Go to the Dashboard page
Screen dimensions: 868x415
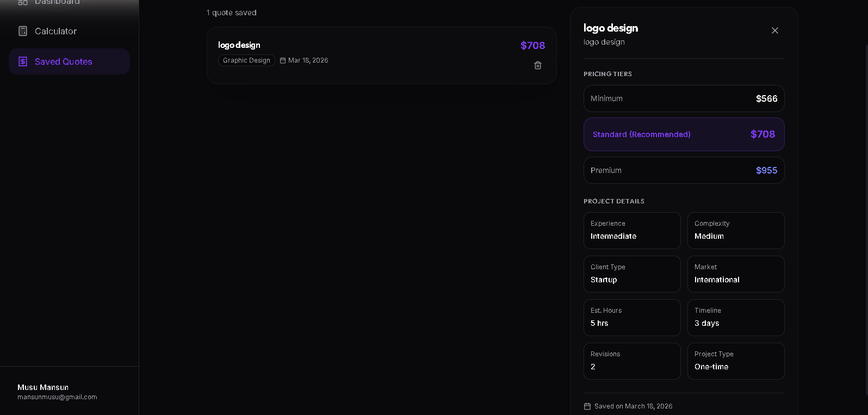coord(69,3)
